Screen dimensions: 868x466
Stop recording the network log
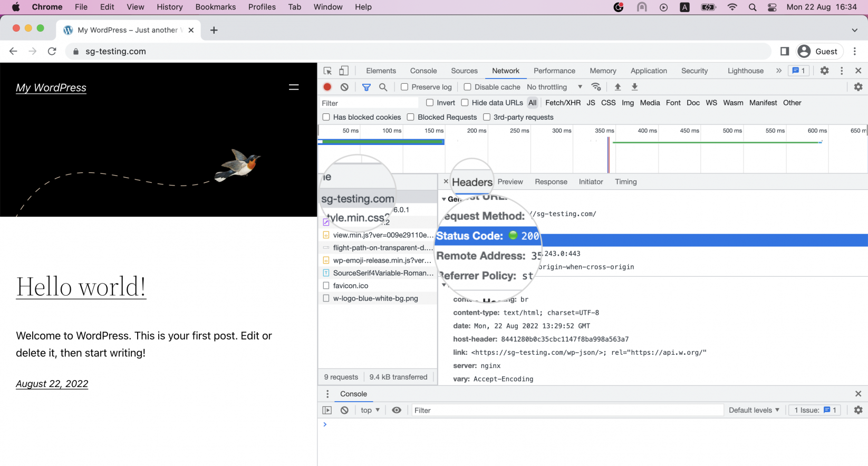(327, 87)
